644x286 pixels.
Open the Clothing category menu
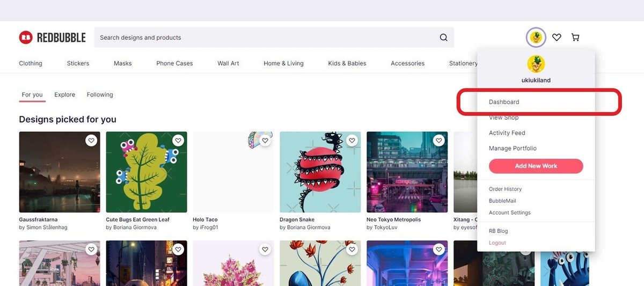tap(31, 63)
